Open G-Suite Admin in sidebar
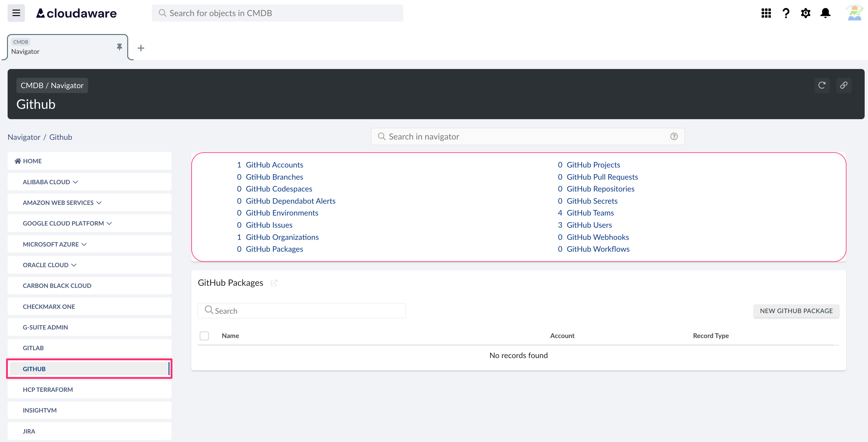868x442 pixels. coord(90,327)
